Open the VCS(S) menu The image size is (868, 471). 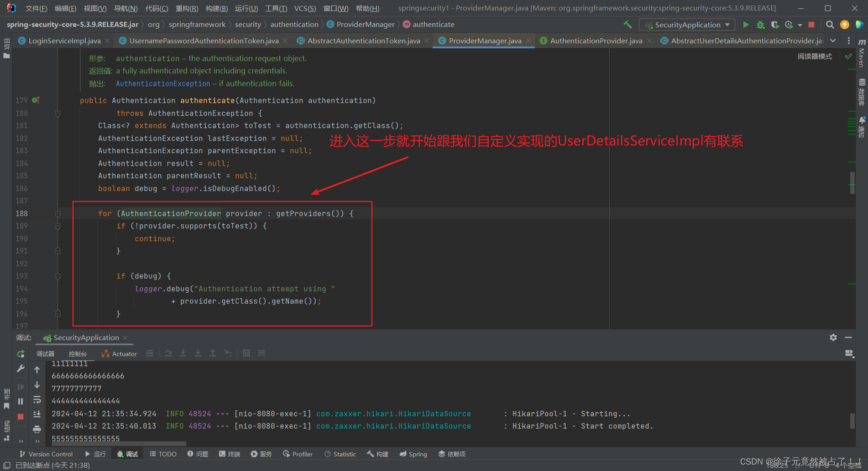coord(305,8)
